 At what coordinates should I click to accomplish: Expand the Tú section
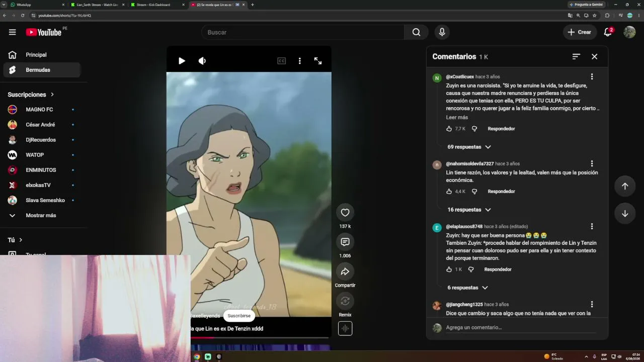(x=15, y=240)
